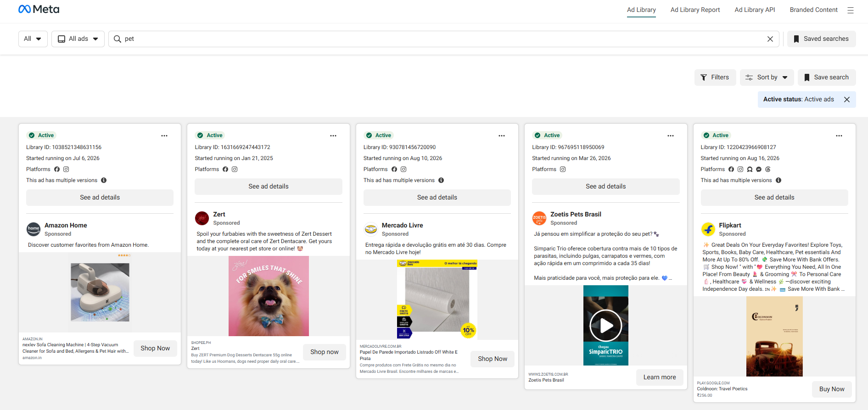Open the All ads category dropdown

(x=78, y=39)
